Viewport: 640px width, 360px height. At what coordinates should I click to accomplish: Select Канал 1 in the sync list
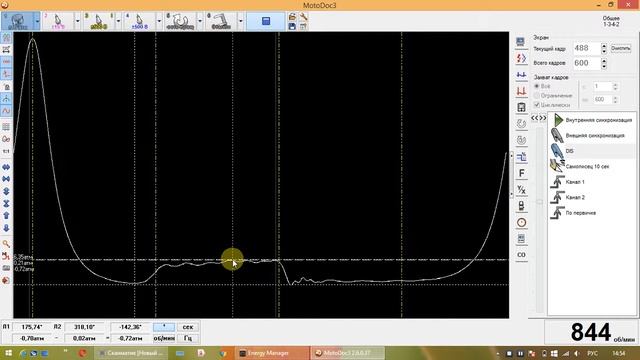pyautogui.click(x=592, y=182)
